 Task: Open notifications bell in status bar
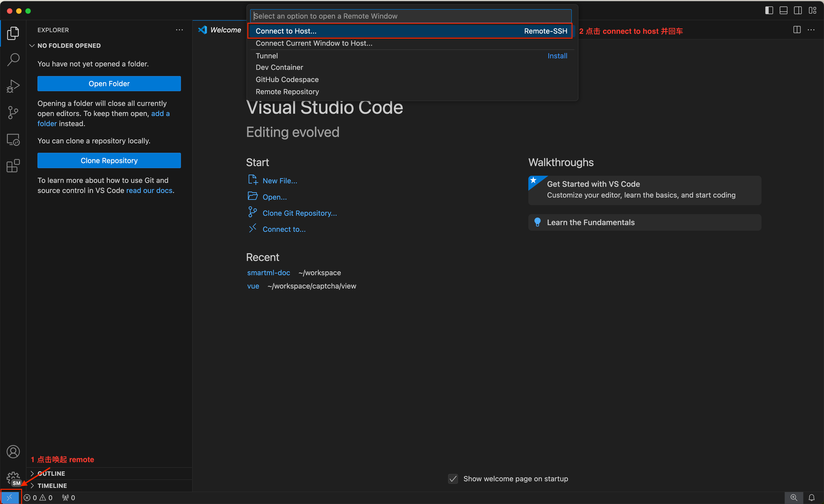point(812,498)
